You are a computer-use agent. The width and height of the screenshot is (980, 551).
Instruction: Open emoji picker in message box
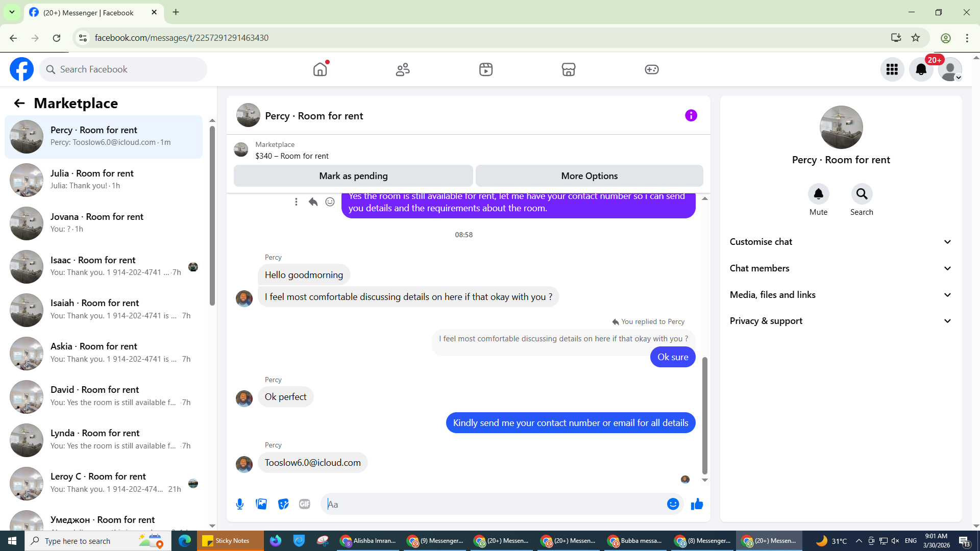673,504
